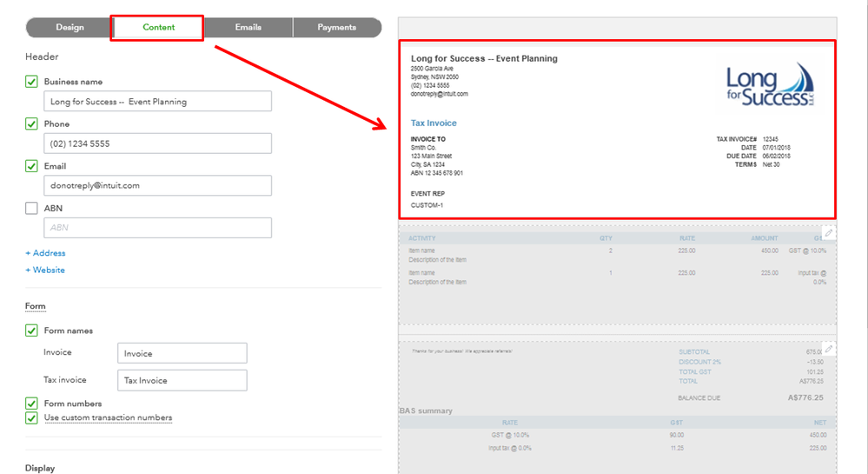Click the EVENT REP label in preview
868x474 pixels.
point(427,193)
